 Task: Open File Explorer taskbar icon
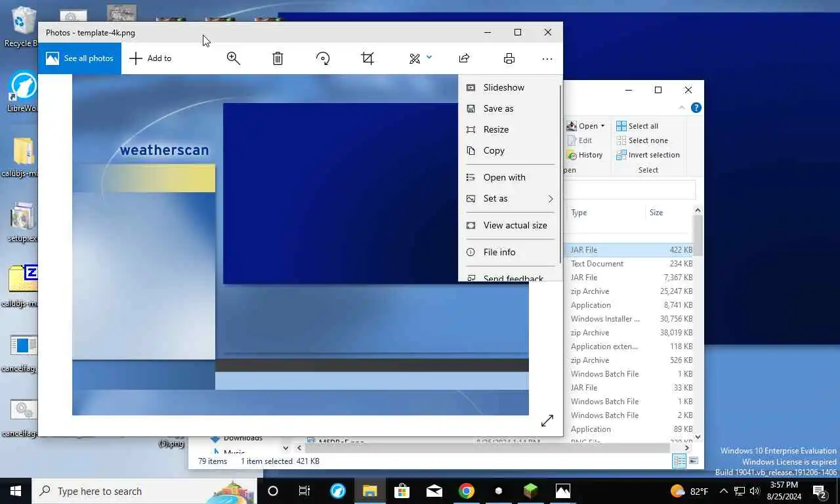370,491
